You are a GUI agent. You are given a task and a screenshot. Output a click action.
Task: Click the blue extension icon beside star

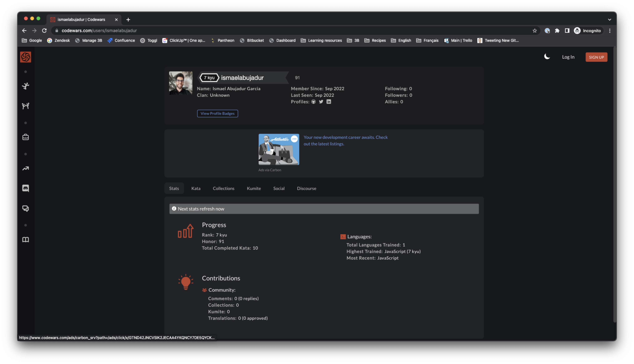pos(547,31)
